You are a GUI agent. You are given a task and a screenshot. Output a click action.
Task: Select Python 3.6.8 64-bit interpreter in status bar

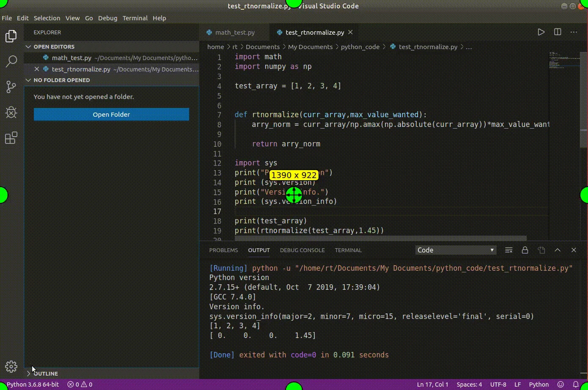pos(33,385)
